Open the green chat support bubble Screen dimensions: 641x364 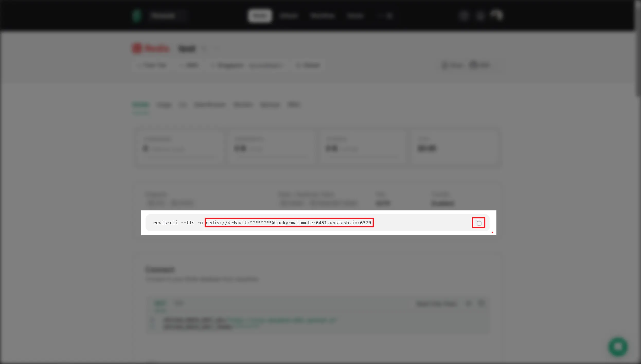coord(618,347)
